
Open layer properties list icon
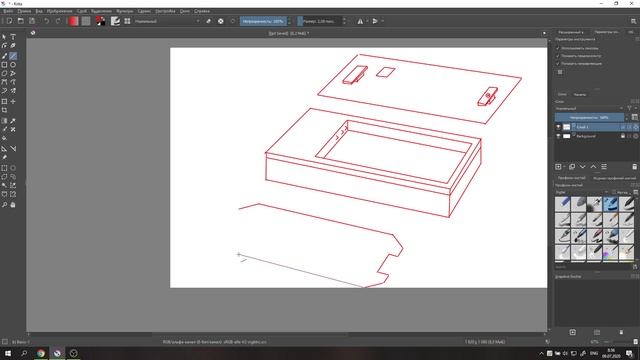(x=604, y=167)
